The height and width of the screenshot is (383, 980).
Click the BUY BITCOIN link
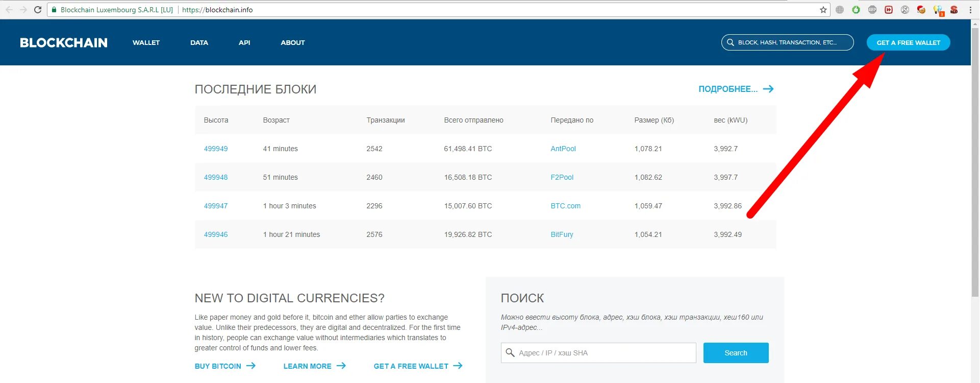pos(218,366)
